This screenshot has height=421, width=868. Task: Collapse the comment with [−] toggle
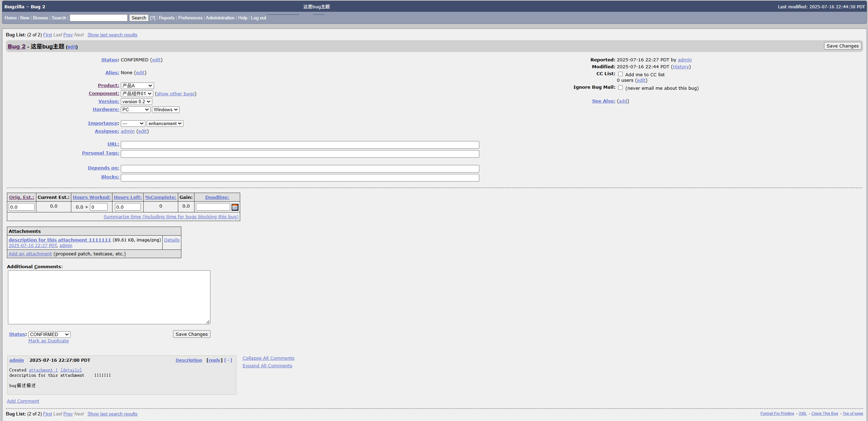click(228, 360)
